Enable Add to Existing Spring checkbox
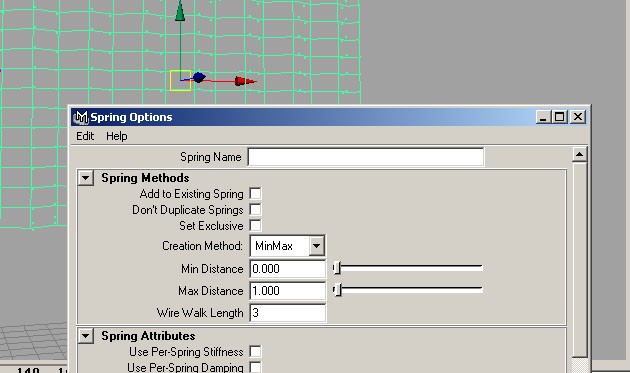This screenshot has width=630, height=373. (x=255, y=194)
